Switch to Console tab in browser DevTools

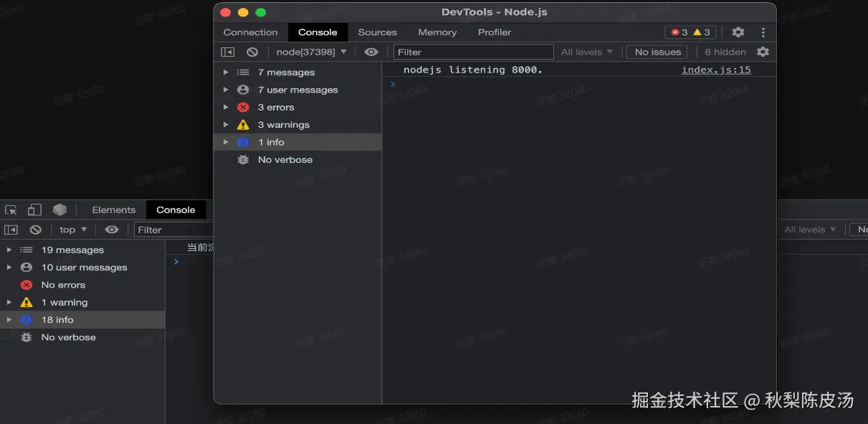tap(176, 209)
